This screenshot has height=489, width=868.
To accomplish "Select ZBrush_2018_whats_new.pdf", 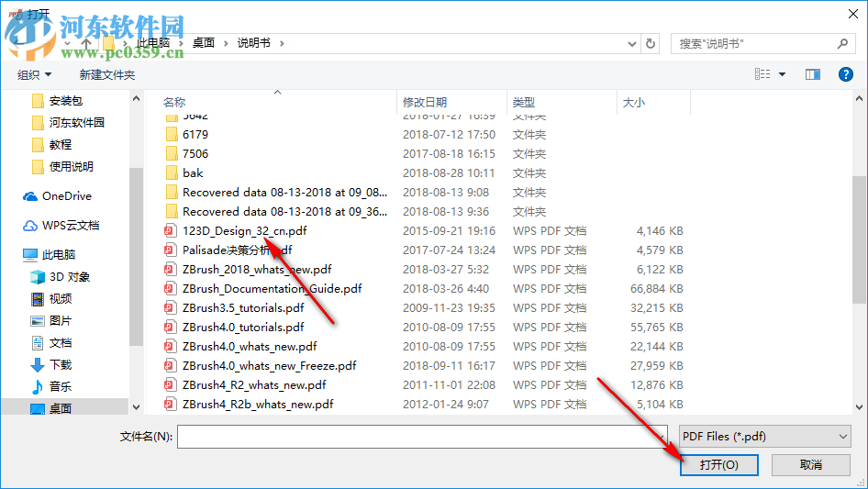I will click(257, 270).
